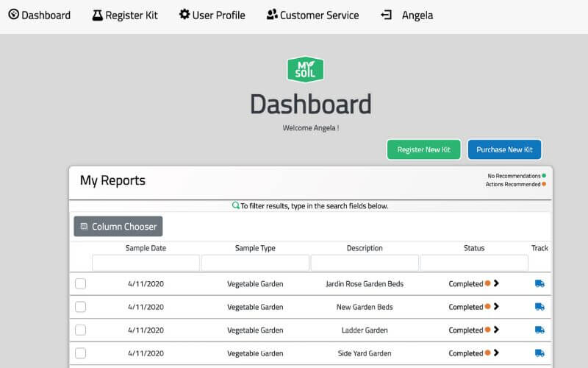Click the Purchase New Kit button
The width and height of the screenshot is (588, 368).
(x=504, y=149)
